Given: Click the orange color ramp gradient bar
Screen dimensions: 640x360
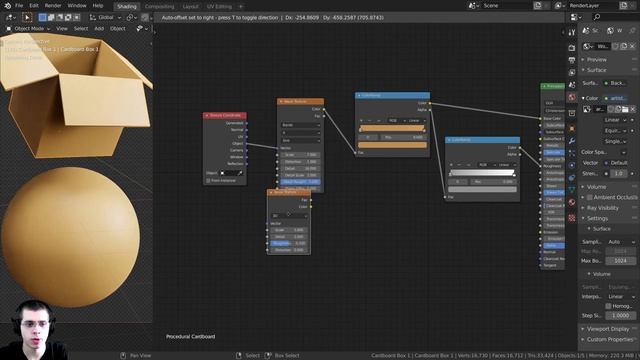Looking at the screenshot, I should point(392,128).
